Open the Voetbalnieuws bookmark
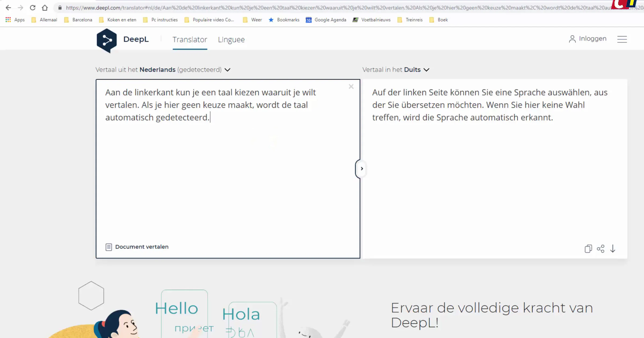 pos(372,20)
